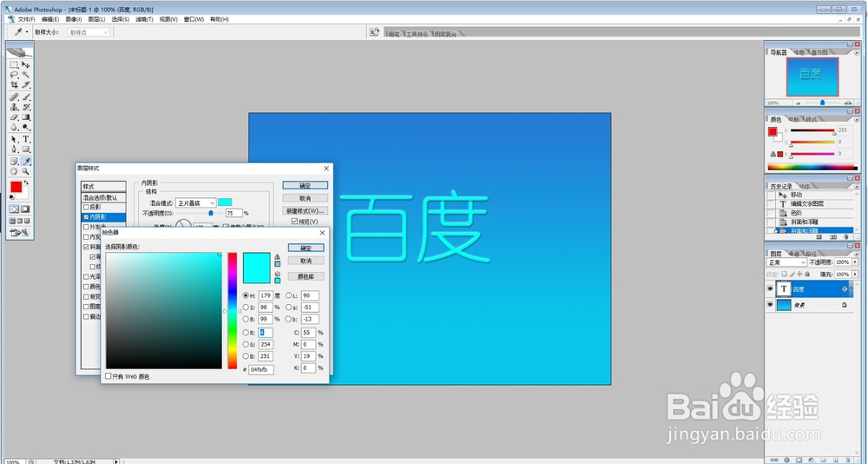The height and width of the screenshot is (464, 868).
Task: Enable the 投影 drop shadow checkbox
Action: pos(86,207)
